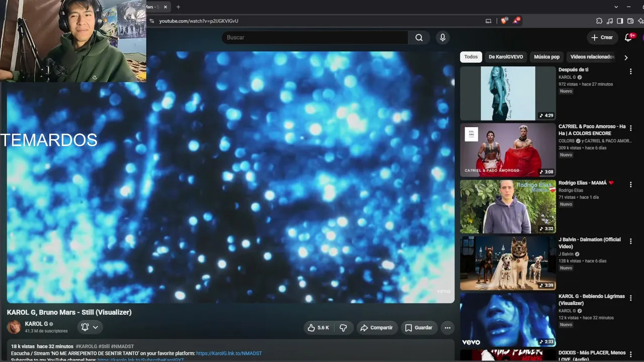Open Rodrigo Elias - MAMÁ thumbnail
Screen dimensions: 644x362
508,207
